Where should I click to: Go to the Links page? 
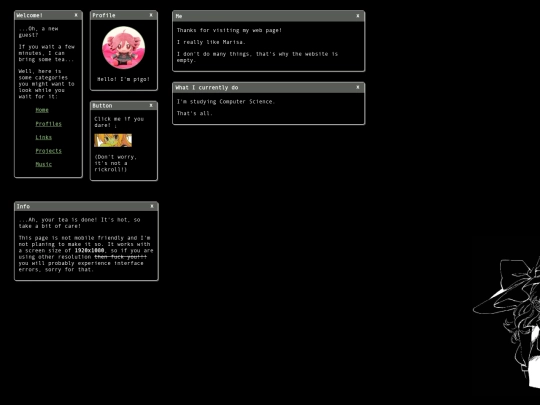[44, 137]
